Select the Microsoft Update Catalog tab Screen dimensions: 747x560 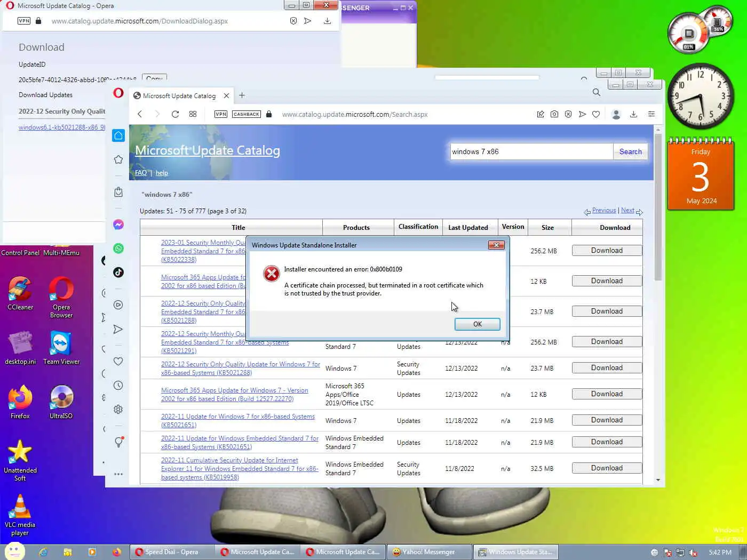click(x=179, y=96)
